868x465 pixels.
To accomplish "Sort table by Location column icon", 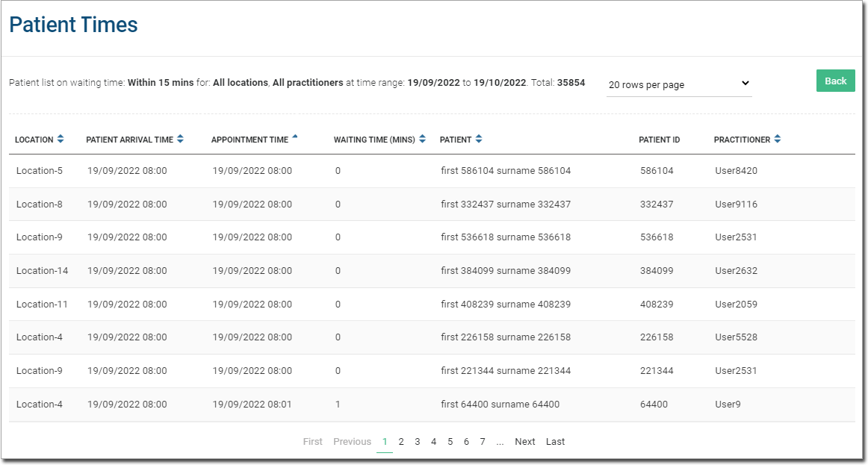I will 61,140.
